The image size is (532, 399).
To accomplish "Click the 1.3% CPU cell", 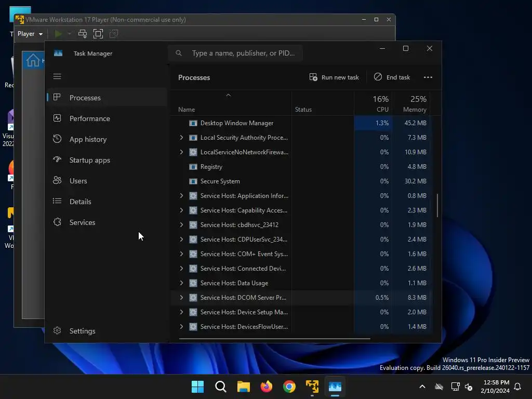I will tap(373, 123).
